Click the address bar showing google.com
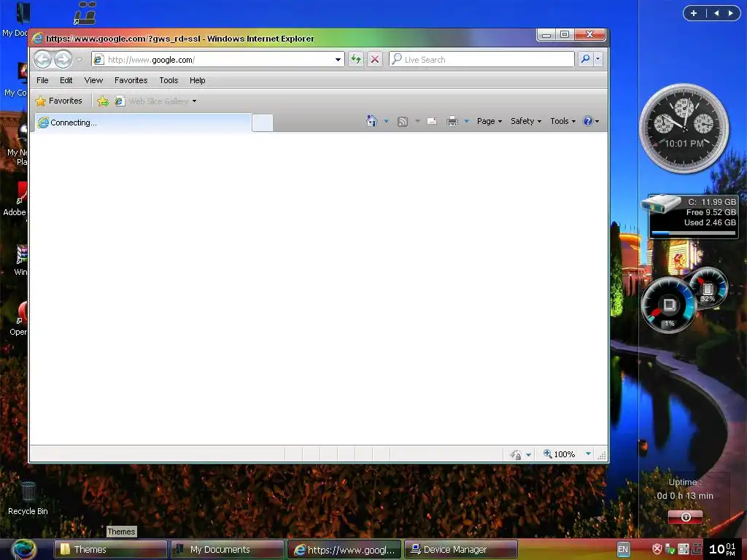This screenshot has width=747, height=560. click(x=212, y=60)
